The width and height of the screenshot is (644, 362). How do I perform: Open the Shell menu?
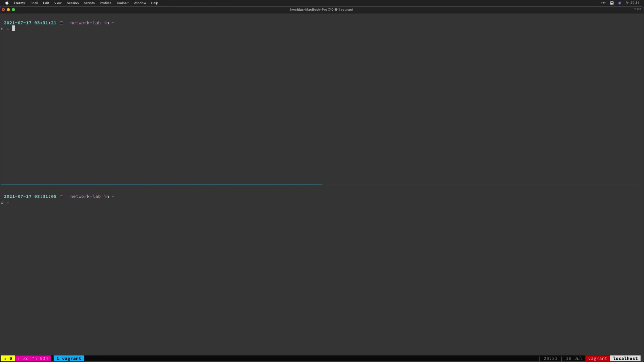34,3
